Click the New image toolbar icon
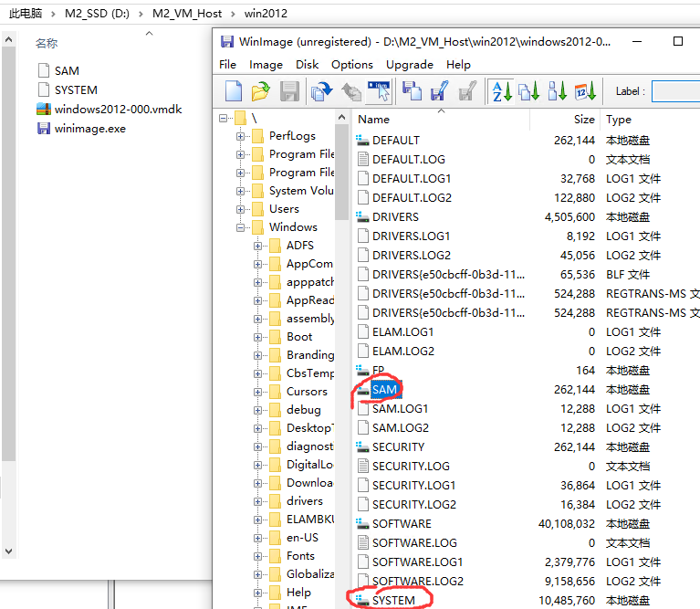700x609 pixels. tap(234, 91)
